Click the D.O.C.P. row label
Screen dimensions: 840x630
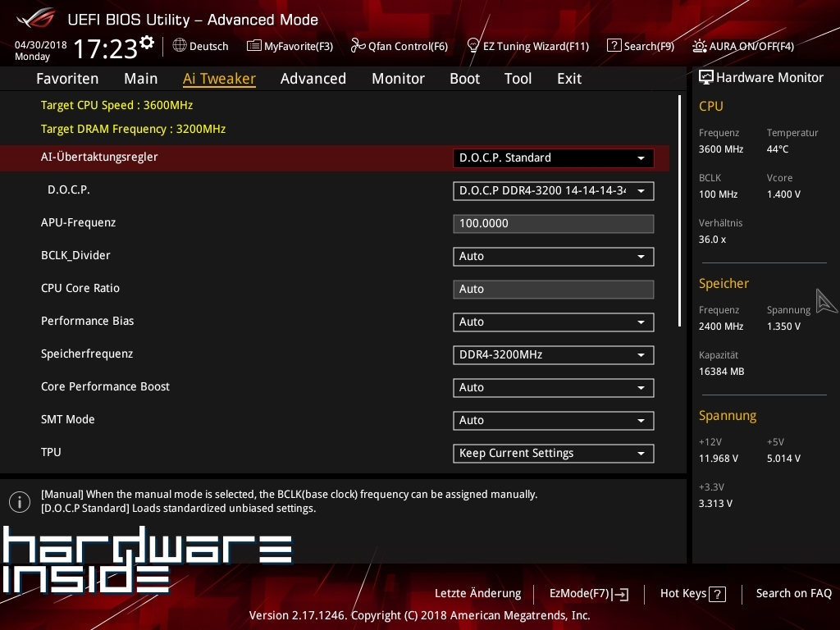click(69, 189)
